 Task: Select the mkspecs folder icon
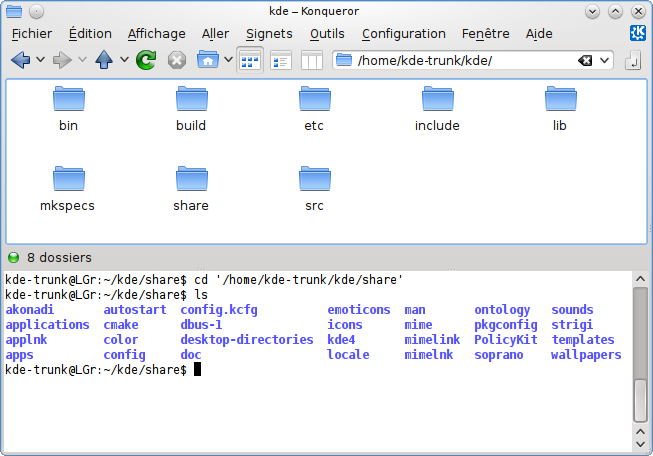coord(68,187)
